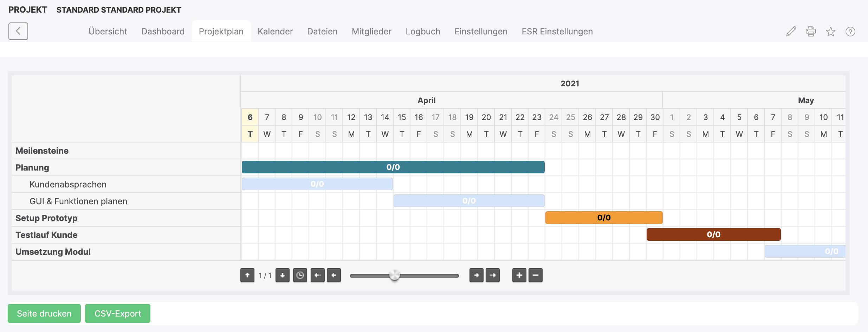Open the Dashboard tab

pos(163,32)
